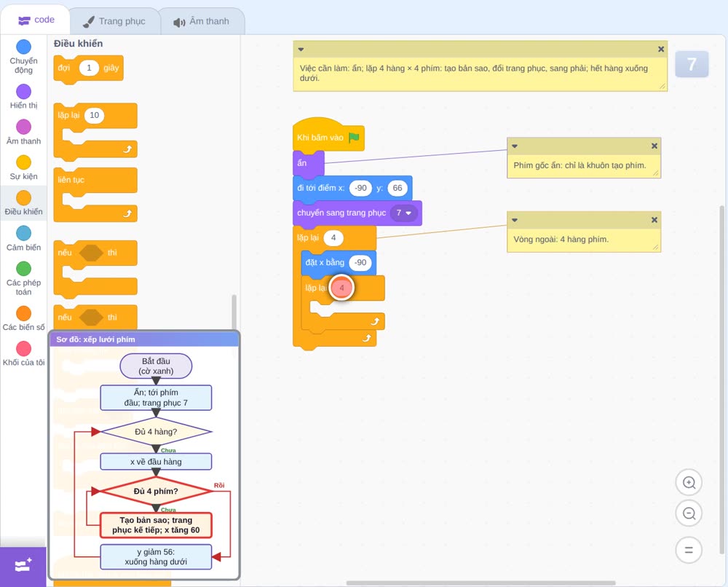
Task: Select the Sự kiện category circle
Action: pyautogui.click(x=23, y=162)
